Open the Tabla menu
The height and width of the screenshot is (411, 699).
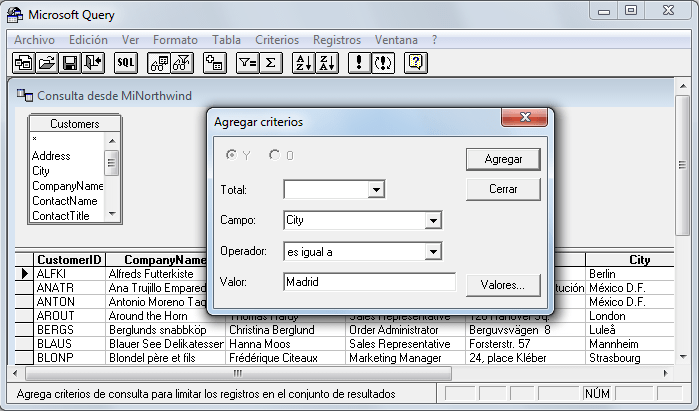[x=226, y=40]
